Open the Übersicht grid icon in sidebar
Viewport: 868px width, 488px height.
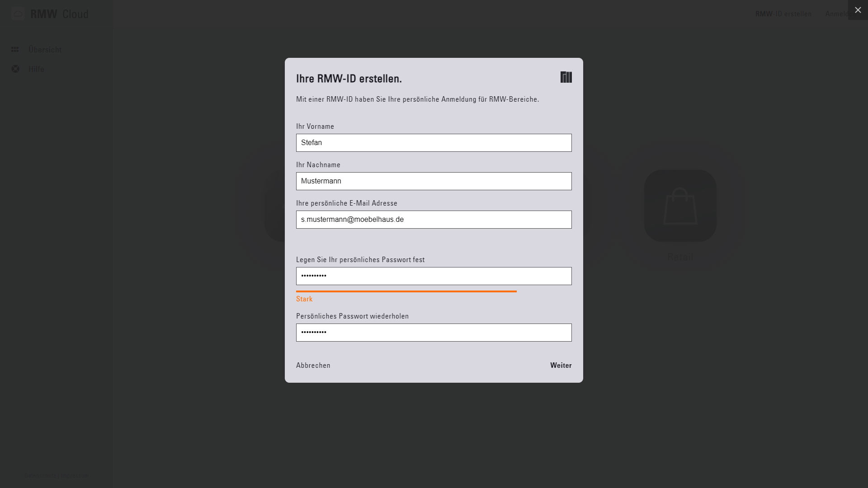15,49
